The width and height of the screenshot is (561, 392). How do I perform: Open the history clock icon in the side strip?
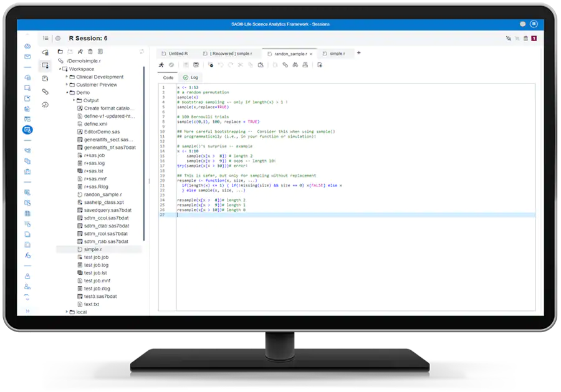45,105
